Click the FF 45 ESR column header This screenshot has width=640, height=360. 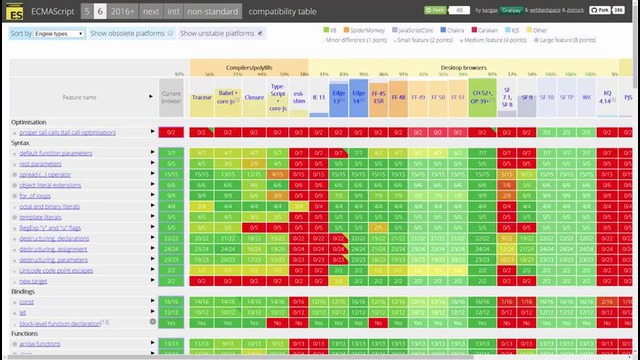pos(378,97)
